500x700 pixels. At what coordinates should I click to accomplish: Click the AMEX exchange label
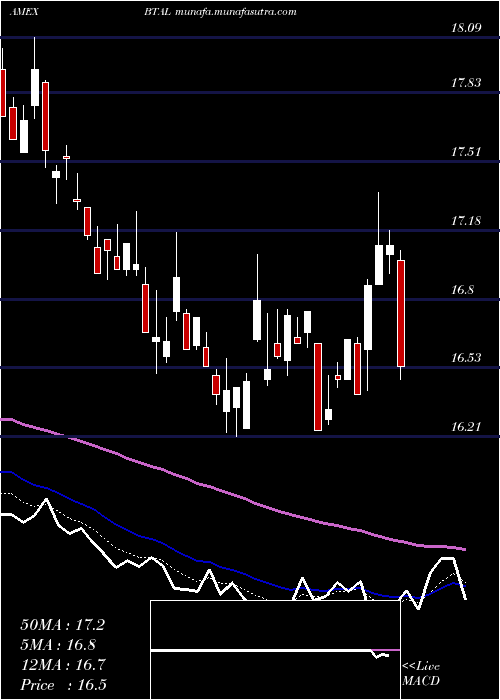[23, 12]
